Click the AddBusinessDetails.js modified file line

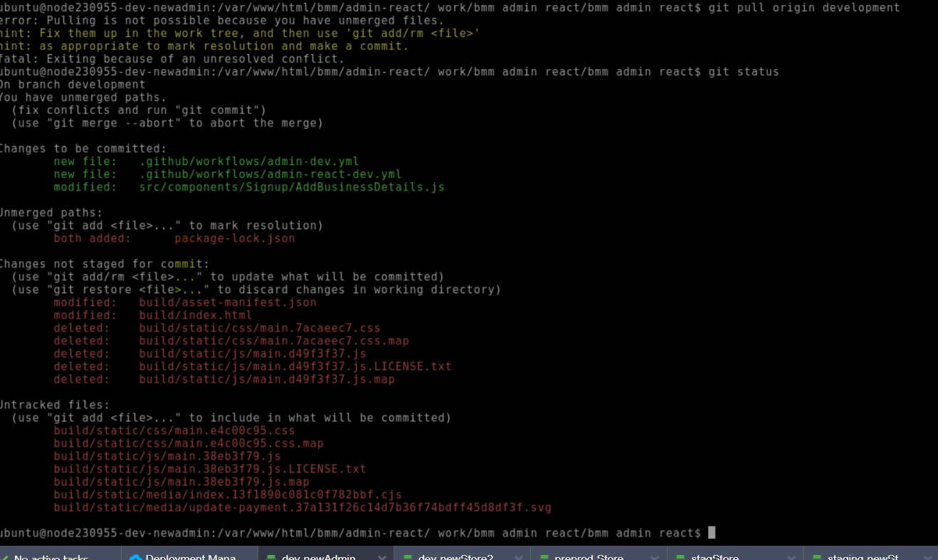[x=292, y=187]
